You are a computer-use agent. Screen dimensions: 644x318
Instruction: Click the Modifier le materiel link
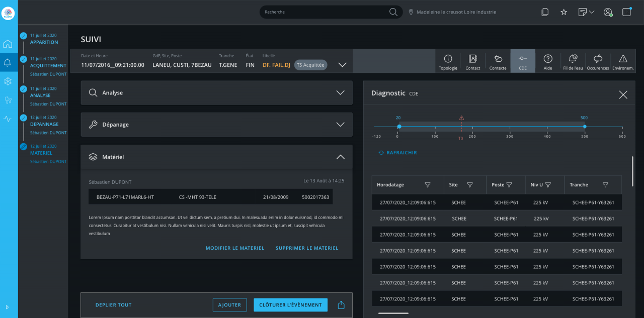click(234, 248)
